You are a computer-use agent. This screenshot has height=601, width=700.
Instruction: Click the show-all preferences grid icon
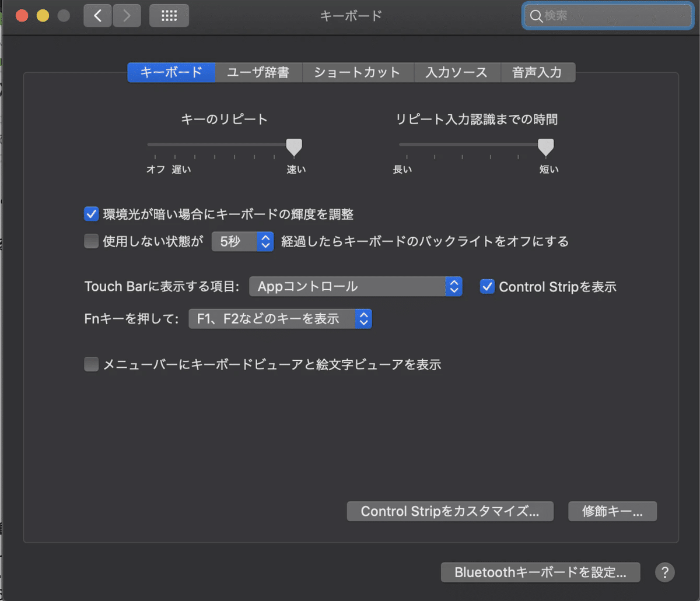[169, 16]
